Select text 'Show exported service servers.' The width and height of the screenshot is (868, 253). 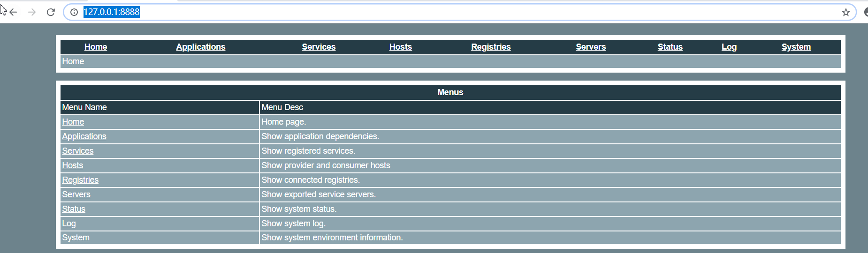click(x=319, y=194)
